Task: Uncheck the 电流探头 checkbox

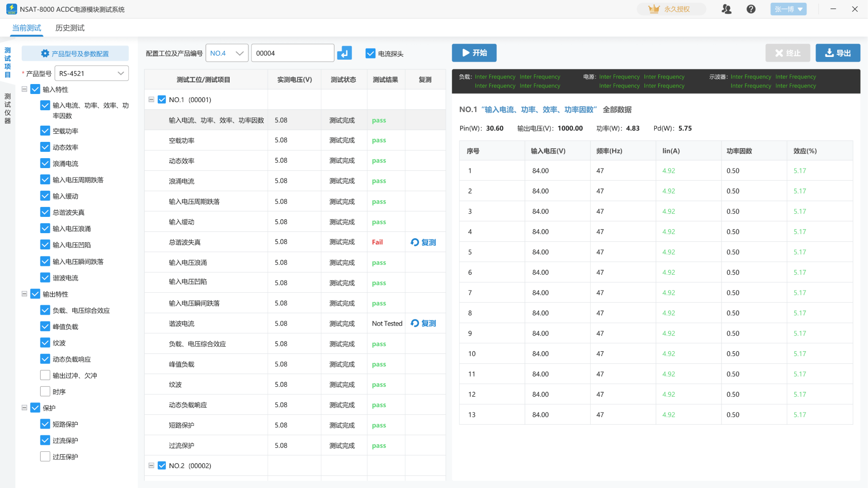Action: 370,53
